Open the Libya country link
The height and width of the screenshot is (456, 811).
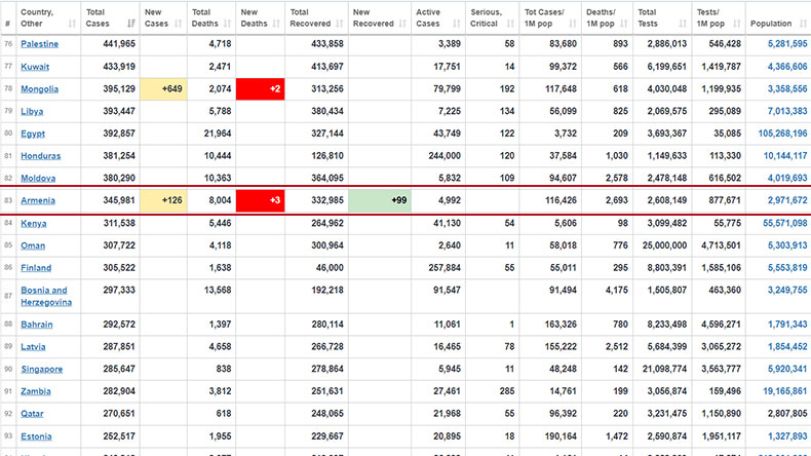tap(32, 111)
